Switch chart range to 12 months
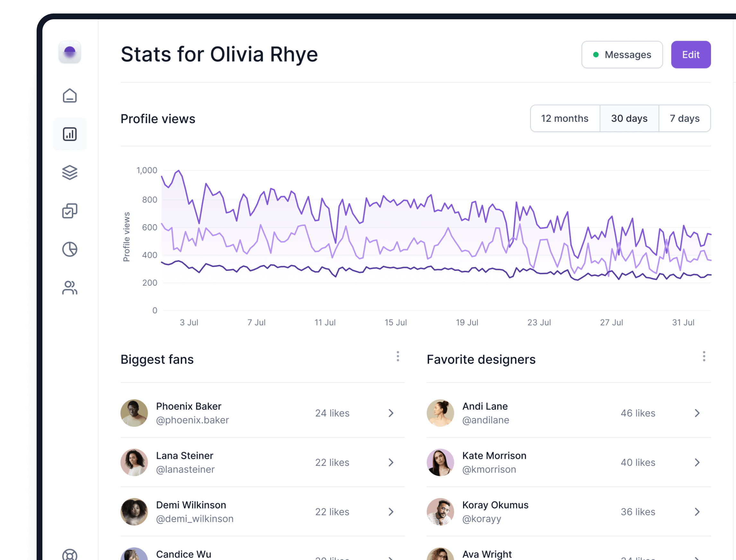 tap(565, 118)
